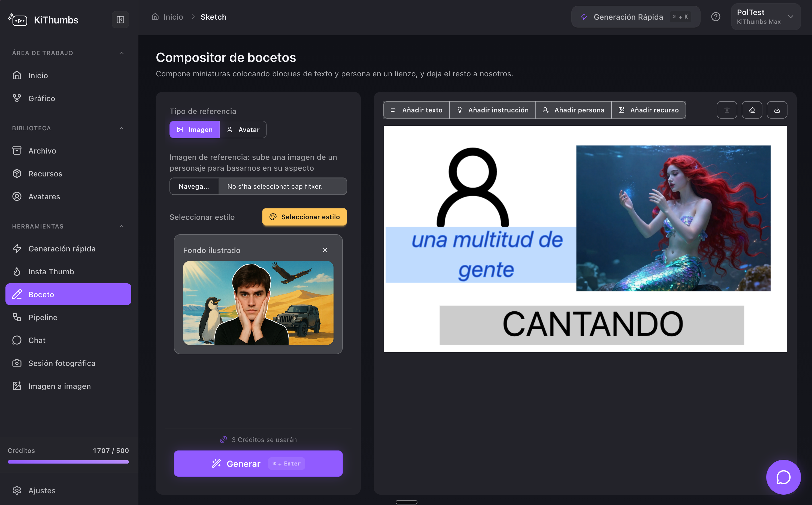Collapse the sidebar with the panel icon
Viewport: 812px width, 505px height.
tap(120, 20)
